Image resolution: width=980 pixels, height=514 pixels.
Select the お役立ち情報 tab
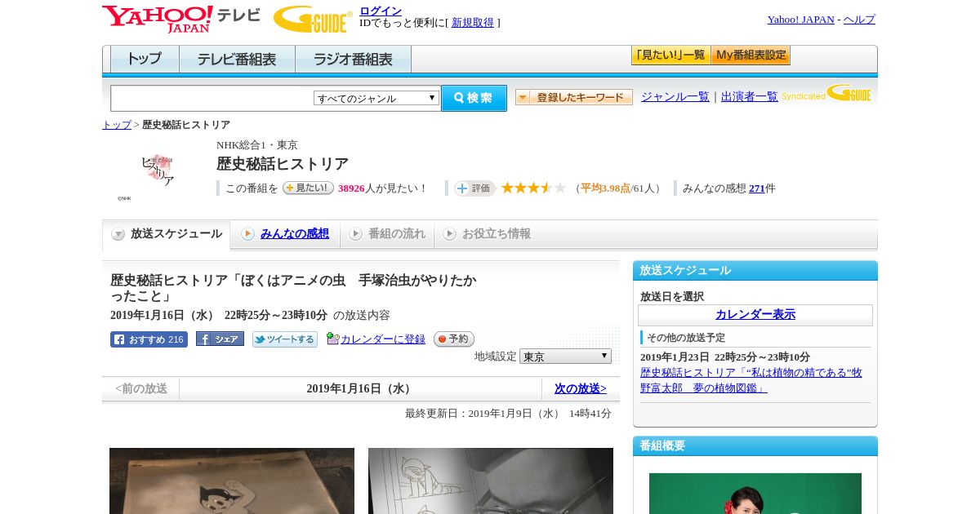[487, 234]
